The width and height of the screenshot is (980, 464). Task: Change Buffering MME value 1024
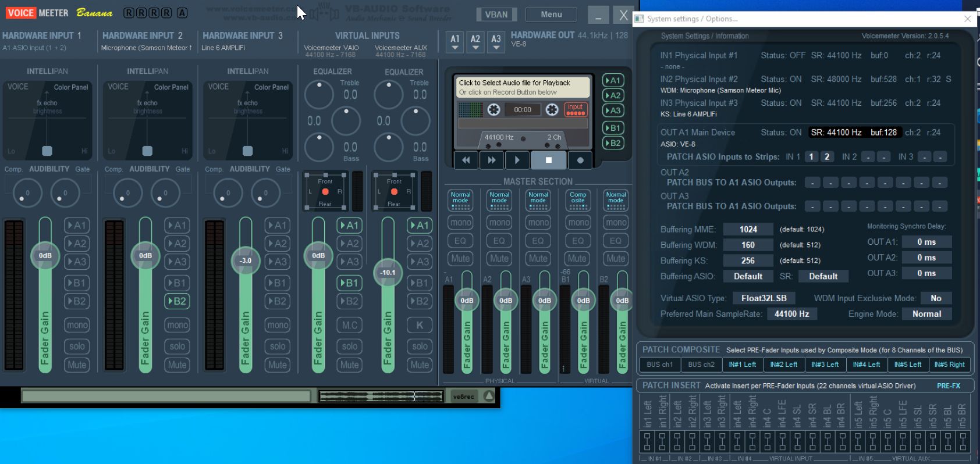coord(748,229)
